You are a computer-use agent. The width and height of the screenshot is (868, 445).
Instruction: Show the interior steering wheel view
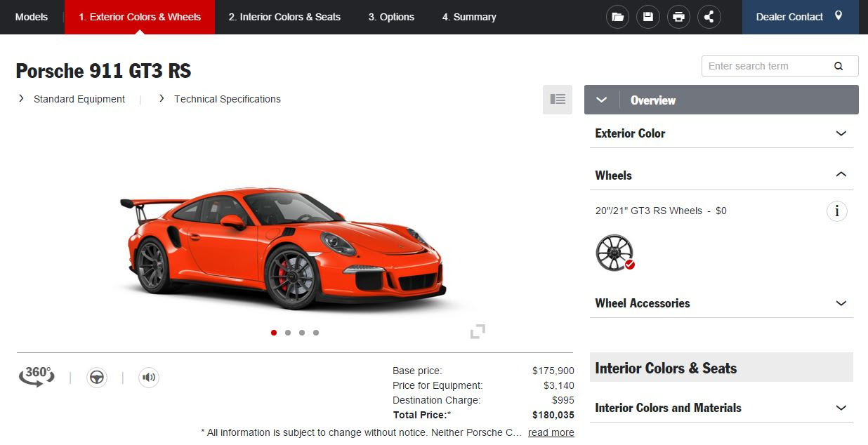pyautogui.click(x=96, y=378)
